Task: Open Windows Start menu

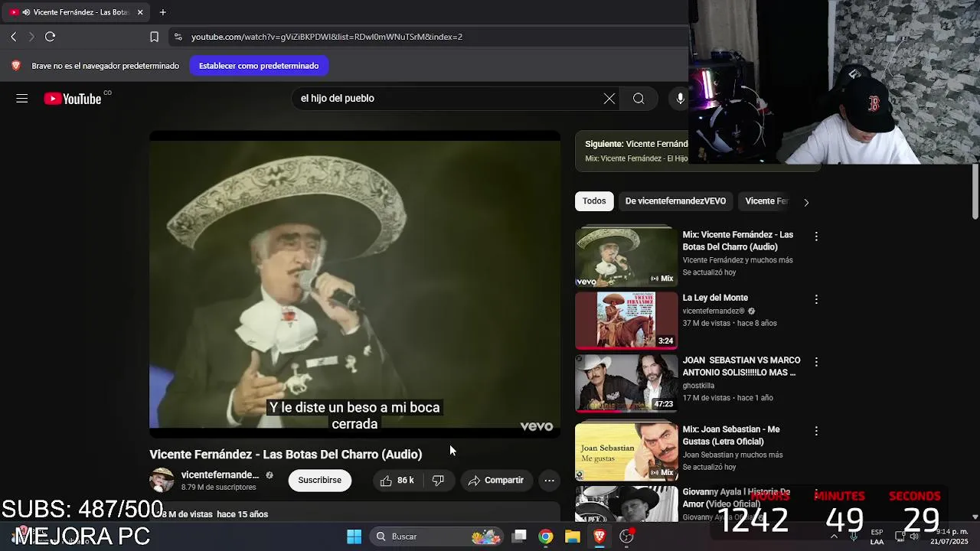Action: pyautogui.click(x=354, y=536)
